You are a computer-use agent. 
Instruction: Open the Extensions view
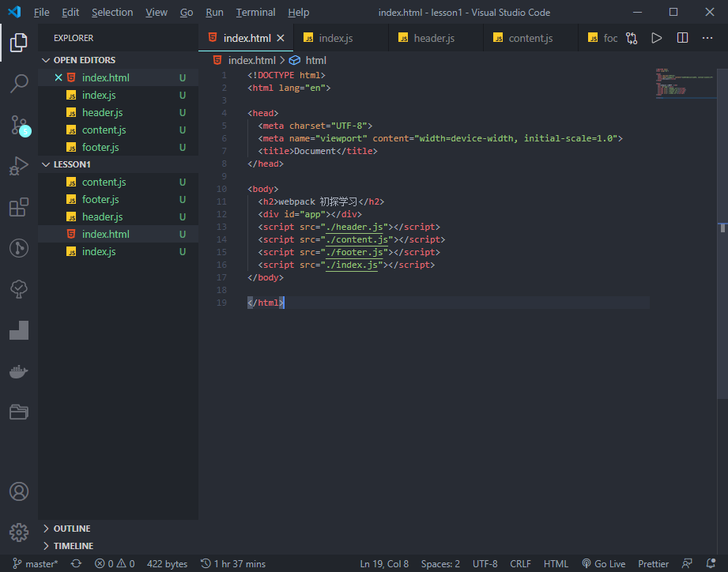point(18,207)
